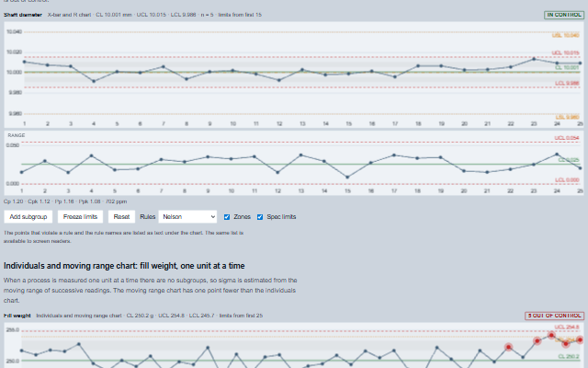
Task: Select subgroup 4 data point on X-bar chart
Action: coord(94,81)
